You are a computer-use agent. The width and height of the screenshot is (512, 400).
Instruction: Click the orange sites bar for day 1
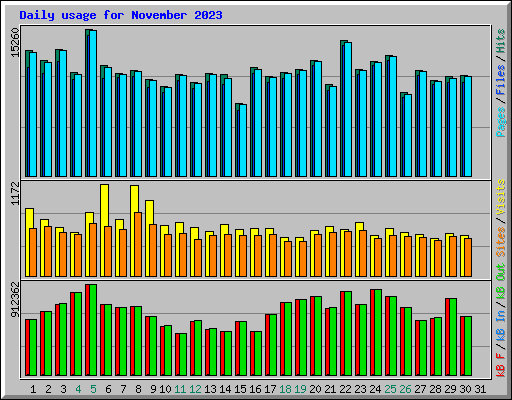coord(33,252)
